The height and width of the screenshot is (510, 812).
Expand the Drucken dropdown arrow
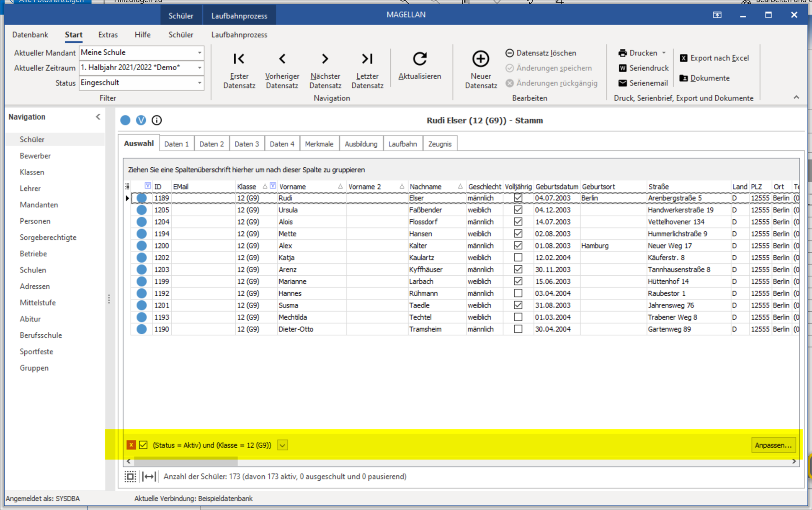click(664, 53)
